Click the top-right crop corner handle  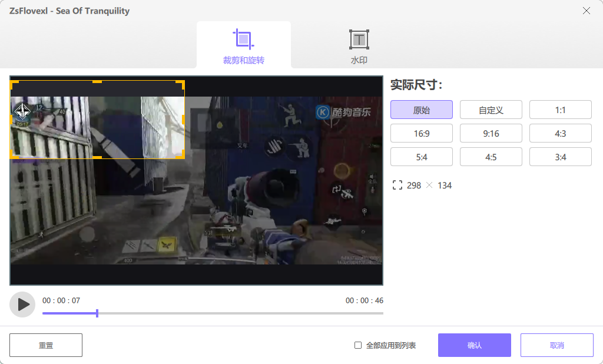[x=181, y=84]
